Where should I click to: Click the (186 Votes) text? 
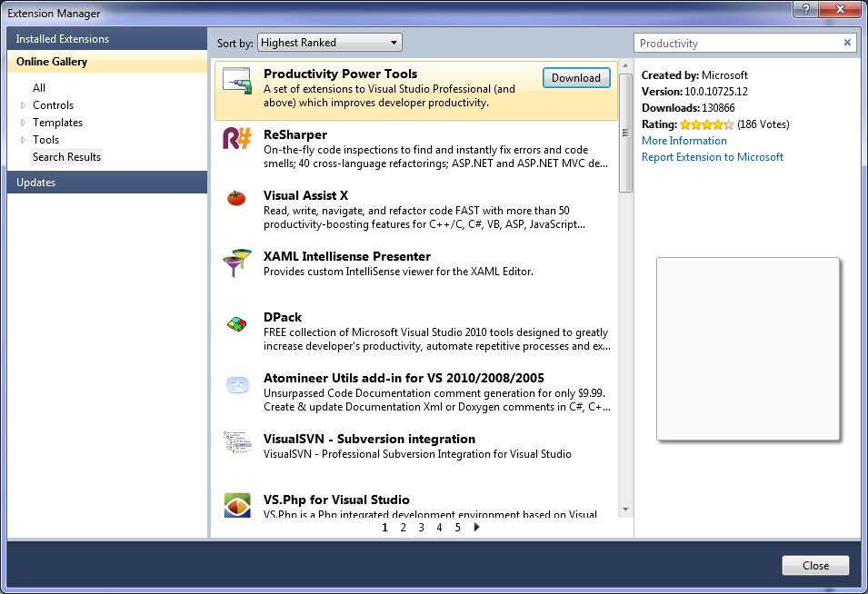point(763,124)
